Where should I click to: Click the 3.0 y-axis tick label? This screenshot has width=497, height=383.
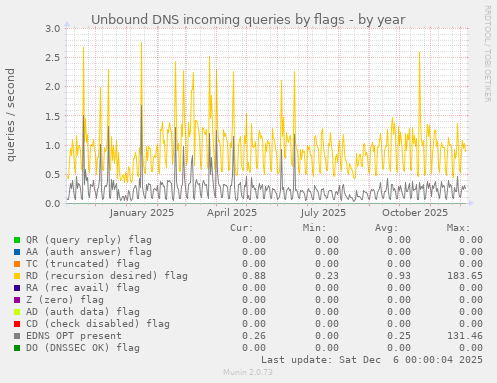53,28
